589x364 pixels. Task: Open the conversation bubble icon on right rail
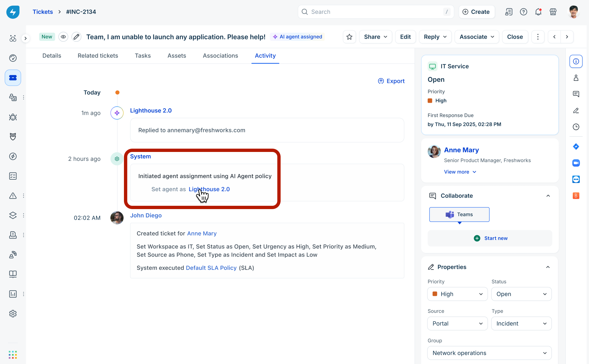point(576,94)
